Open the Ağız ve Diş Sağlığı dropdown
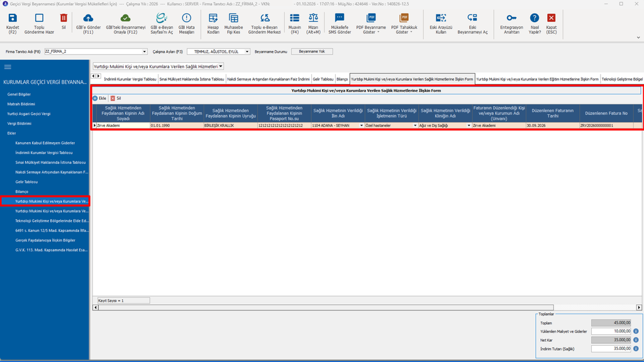This screenshot has width=644, height=362. (x=469, y=126)
